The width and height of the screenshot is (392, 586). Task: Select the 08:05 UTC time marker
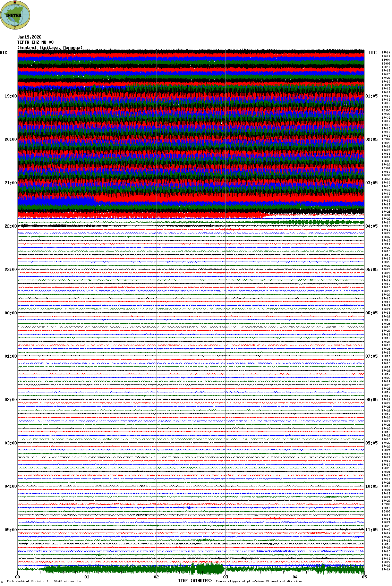(371, 400)
